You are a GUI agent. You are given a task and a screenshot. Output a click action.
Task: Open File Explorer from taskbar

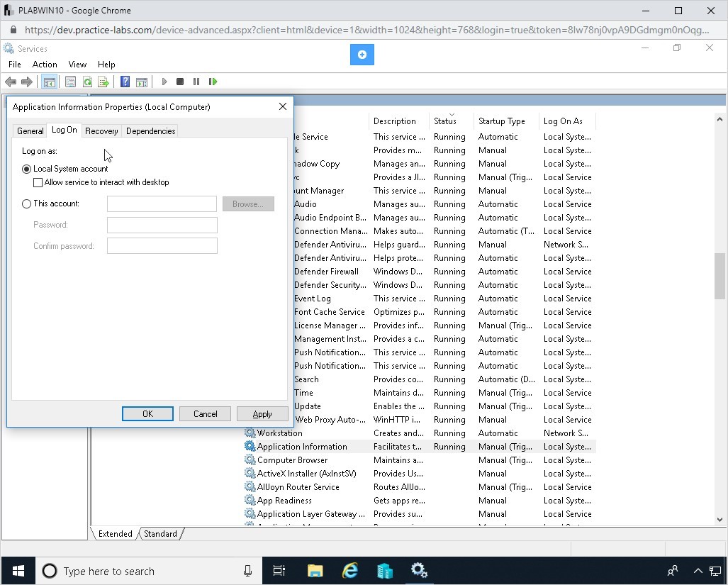point(315,571)
